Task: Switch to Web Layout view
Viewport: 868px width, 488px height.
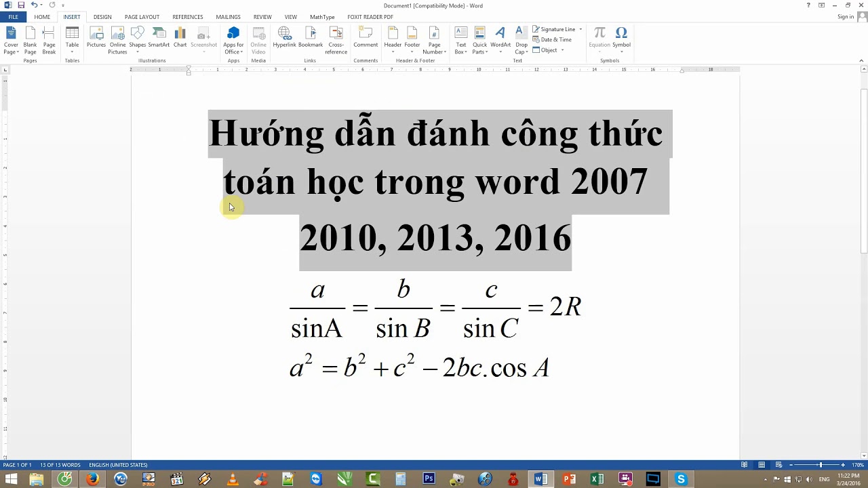Action: pyautogui.click(x=778, y=465)
